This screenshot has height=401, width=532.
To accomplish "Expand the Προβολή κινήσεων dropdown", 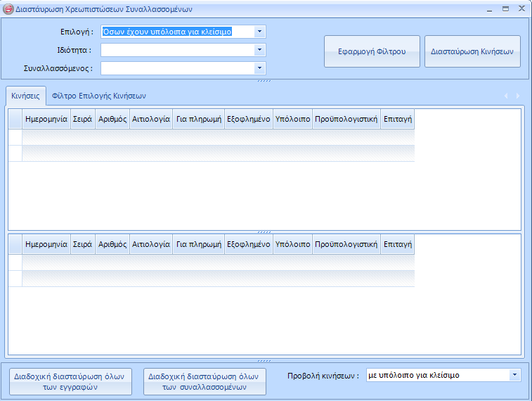I will [515, 375].
